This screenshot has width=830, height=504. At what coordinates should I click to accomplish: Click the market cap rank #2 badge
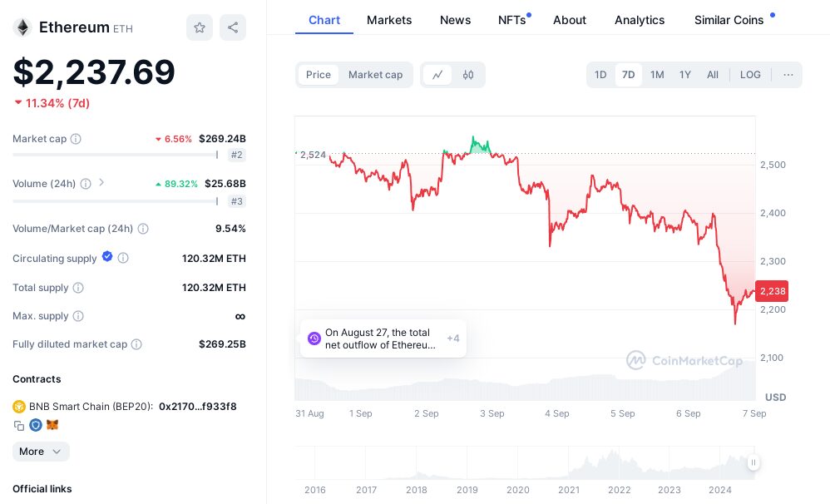(x=237, y=155)
